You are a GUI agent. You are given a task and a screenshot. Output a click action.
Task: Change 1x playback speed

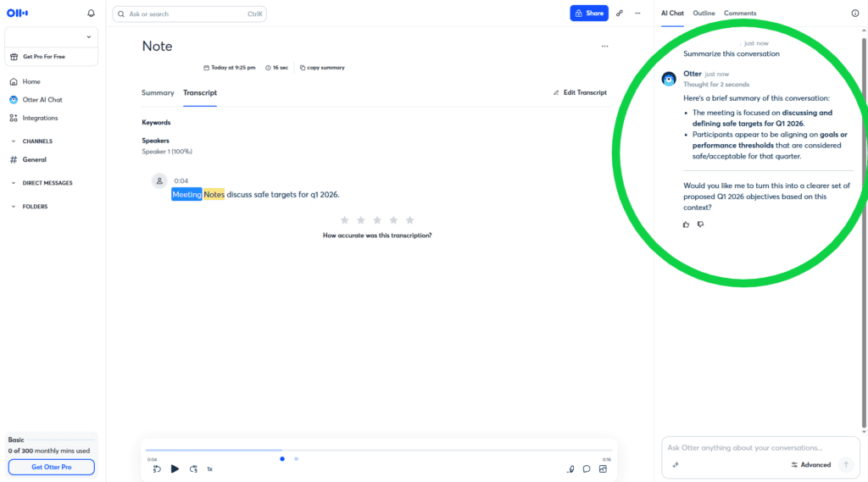[210, 469]
